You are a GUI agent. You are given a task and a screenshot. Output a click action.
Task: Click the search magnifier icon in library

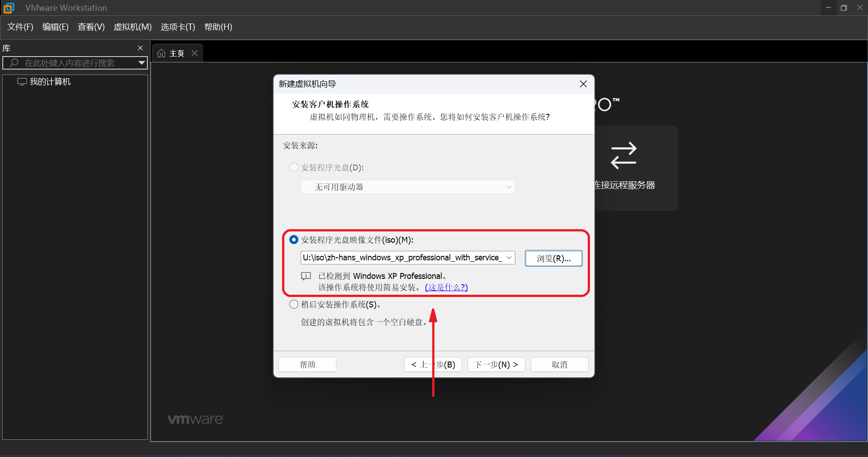pyautogui.click(x=14, y=63)
